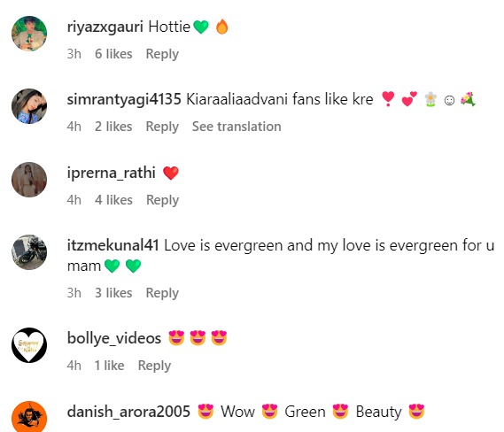The height and width of the screenshot is (432, 504).
Task: Reply to bollye_videos comment
Action: click(155, 366)
